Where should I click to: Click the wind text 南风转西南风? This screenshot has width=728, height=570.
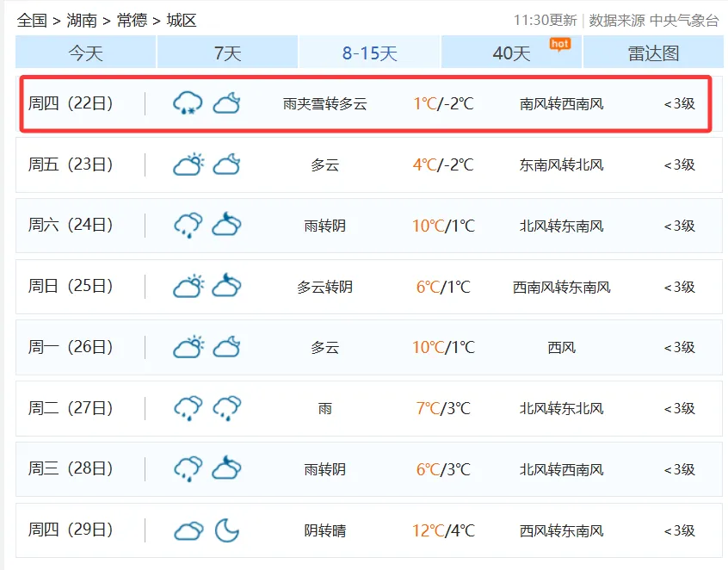tap(561, 103)
